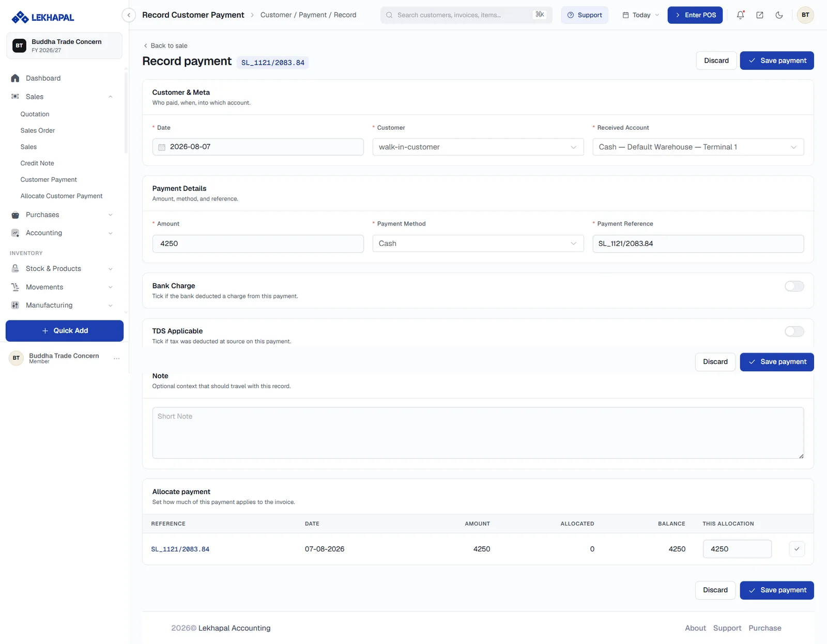Screen dimensions: 827x644
Task: Click the Purchase footer link
Action: pyautogui.click(x=765, y=628)
